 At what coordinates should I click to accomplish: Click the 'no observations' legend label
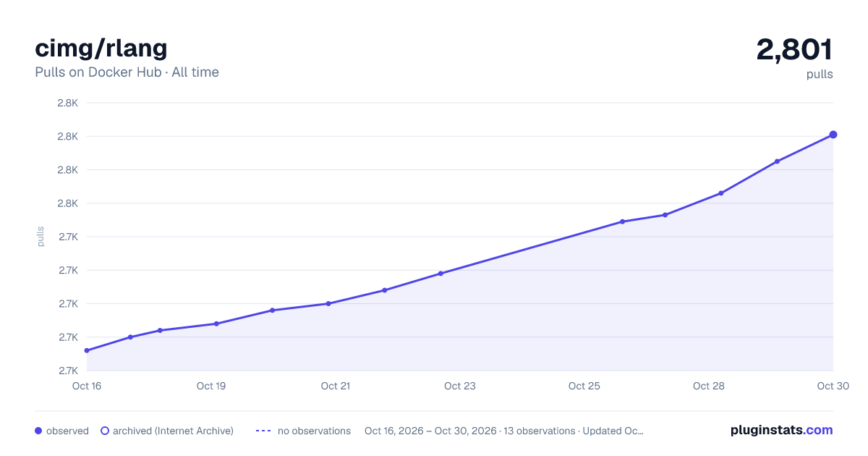[x=314, y=431]
